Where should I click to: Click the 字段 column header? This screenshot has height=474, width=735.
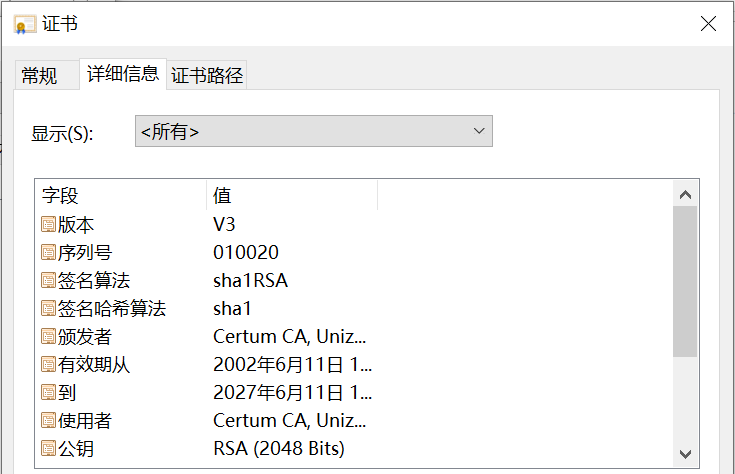(x=120, y=196)
